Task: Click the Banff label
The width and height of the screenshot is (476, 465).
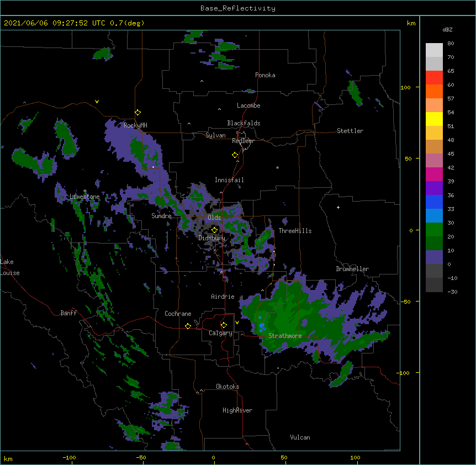Action: [x=68, y=313]
